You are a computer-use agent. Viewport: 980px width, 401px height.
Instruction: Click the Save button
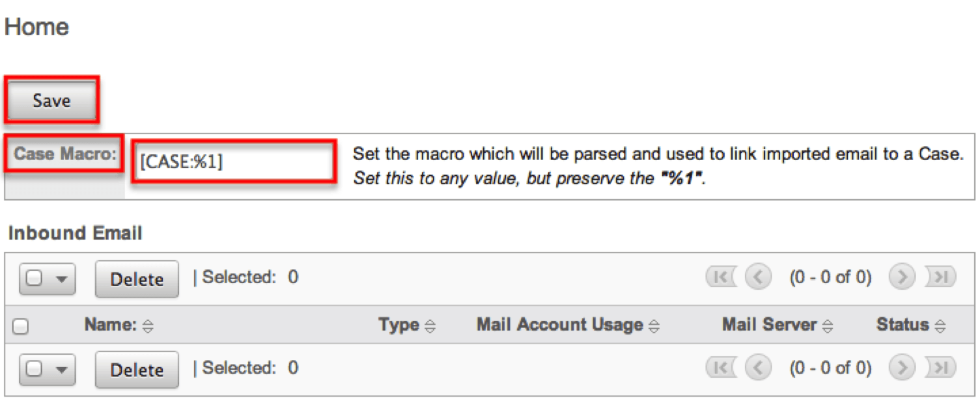click(x=51, y=100)
